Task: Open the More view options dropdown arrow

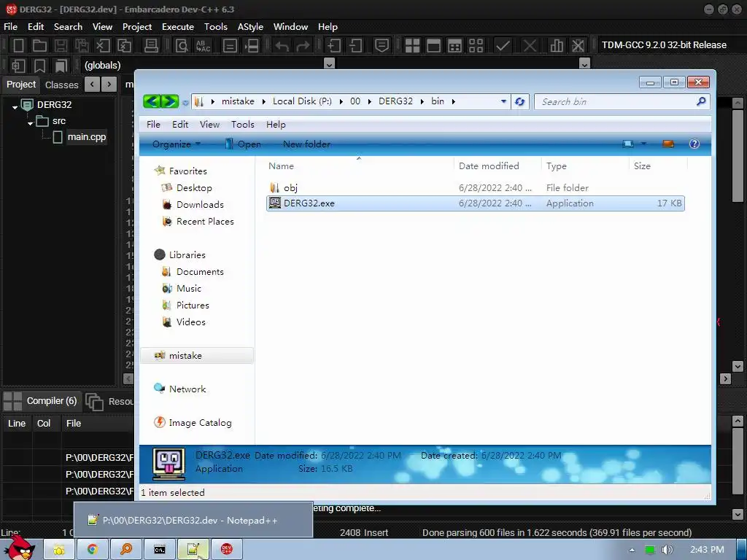Action: pyautogui.click(x=643, y=144)
